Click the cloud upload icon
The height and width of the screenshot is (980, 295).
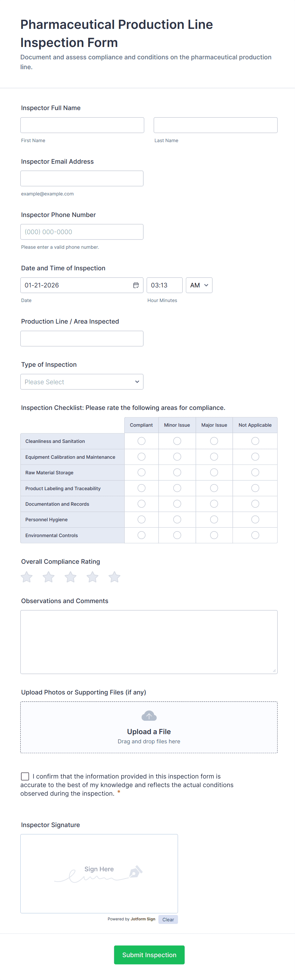pos(149,716)
